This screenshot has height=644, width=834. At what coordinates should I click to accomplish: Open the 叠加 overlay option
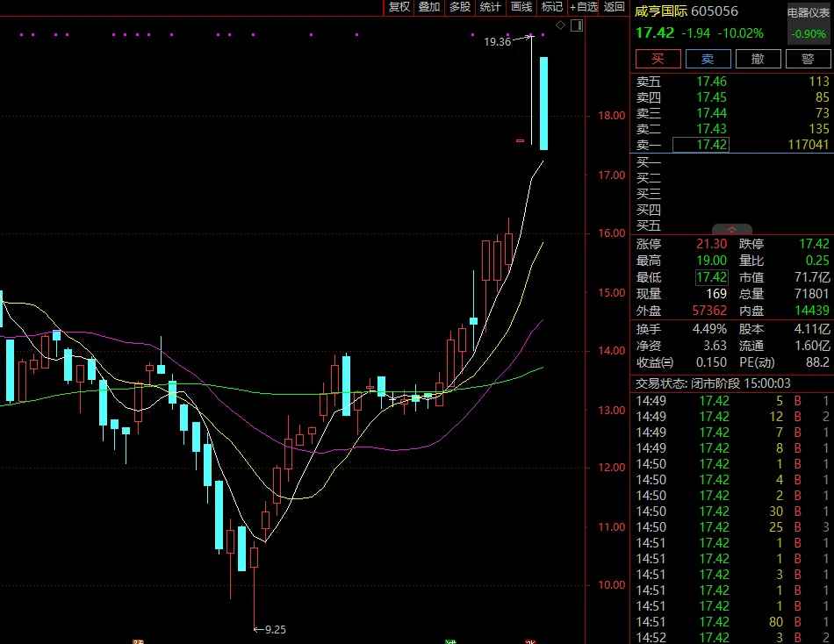coord(429,7)
